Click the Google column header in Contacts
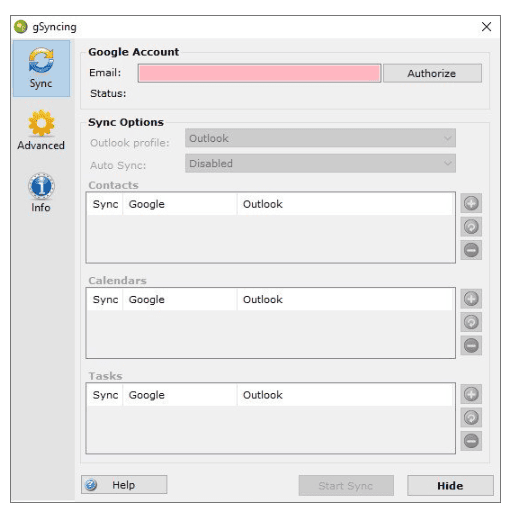 pos(180,204)
